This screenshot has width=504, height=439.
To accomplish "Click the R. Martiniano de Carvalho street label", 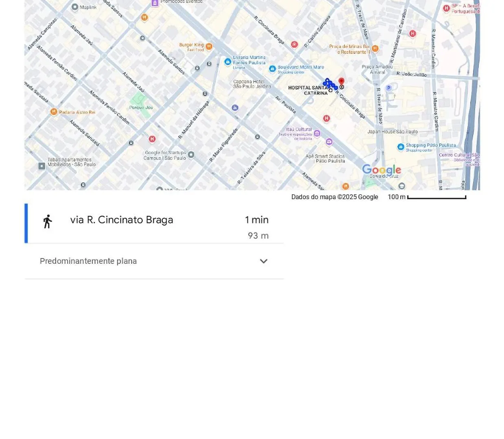I will 398,37.
